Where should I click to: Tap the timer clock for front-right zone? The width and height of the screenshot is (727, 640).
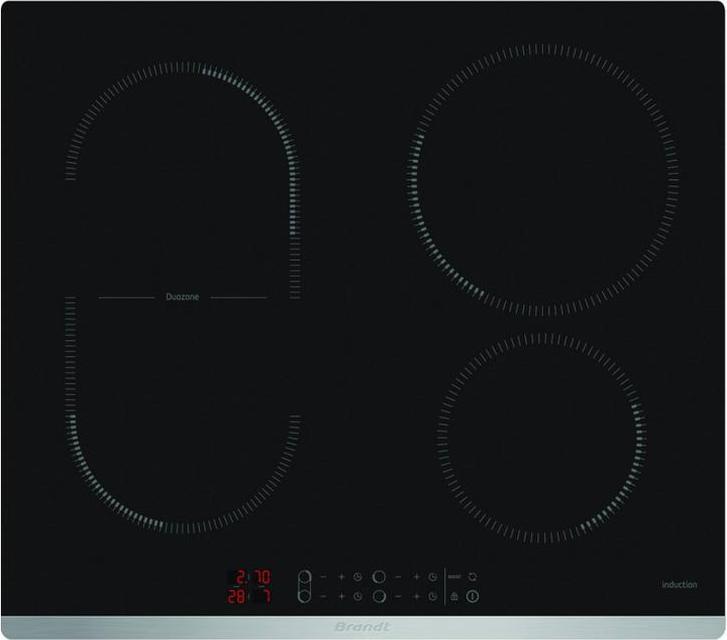[x=433, y=596]
